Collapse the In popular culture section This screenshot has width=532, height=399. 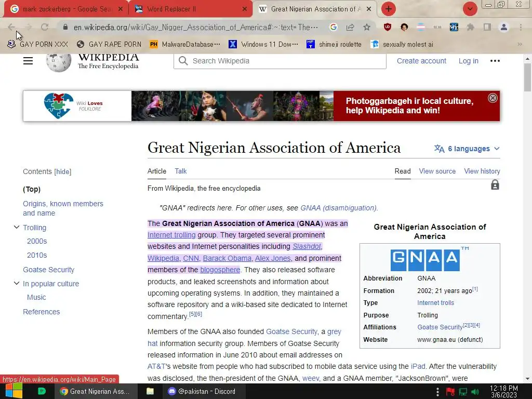click(x=16, y=283)
